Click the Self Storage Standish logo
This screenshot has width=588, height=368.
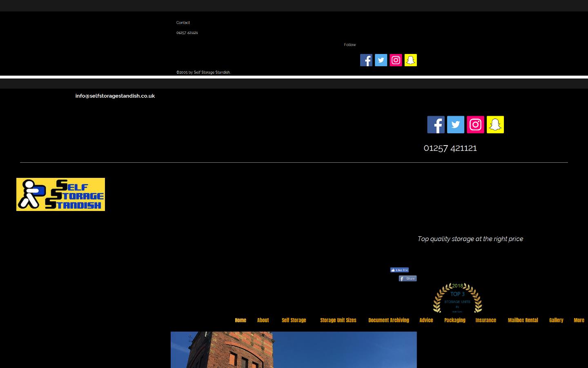(60, 194)
